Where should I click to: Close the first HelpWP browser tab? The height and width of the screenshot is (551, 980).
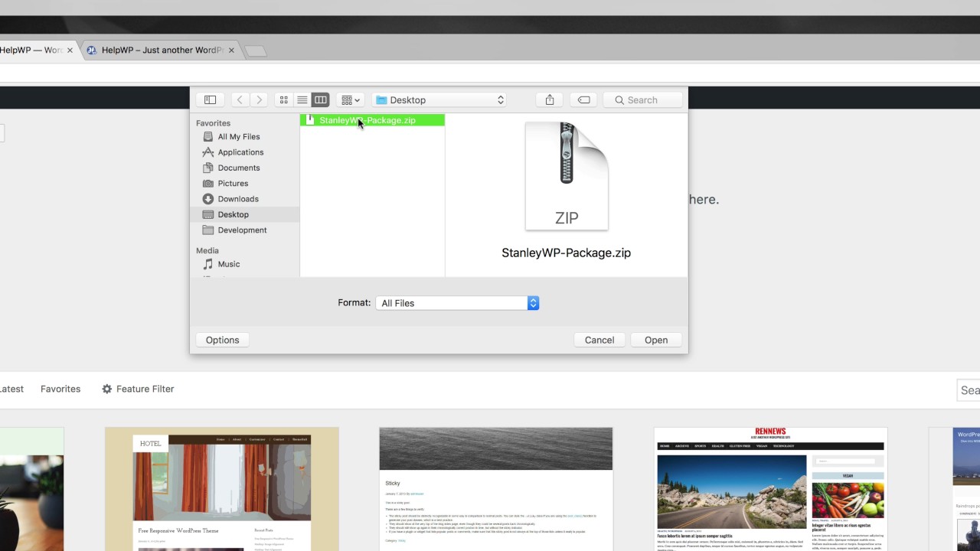70,51
